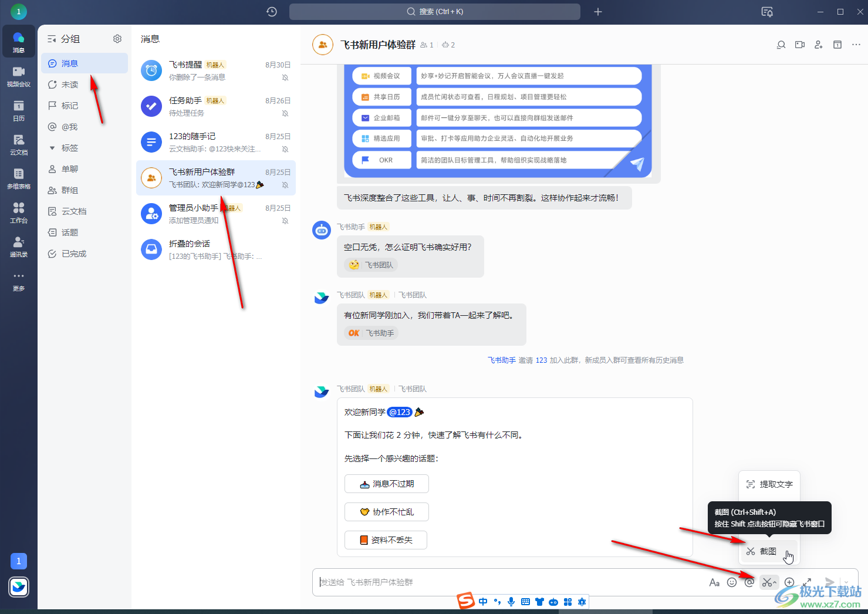Focus the 发送给 飞书新用户体验群 message input
Screen dimensions: 868x614
point(511,582)
